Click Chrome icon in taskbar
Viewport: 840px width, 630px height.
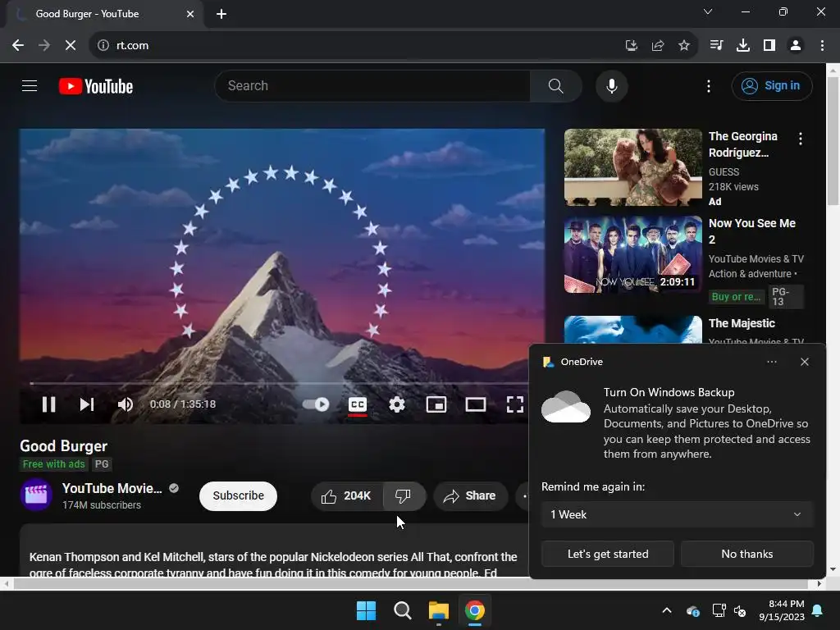[x=475, y=610]
